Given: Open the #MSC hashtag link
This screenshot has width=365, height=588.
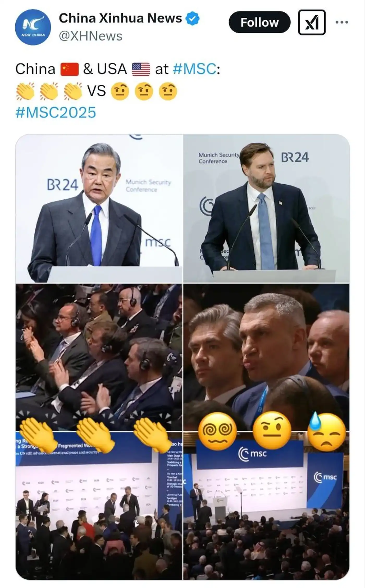Looking at the screenshot, I should click(x=194, y=69).
